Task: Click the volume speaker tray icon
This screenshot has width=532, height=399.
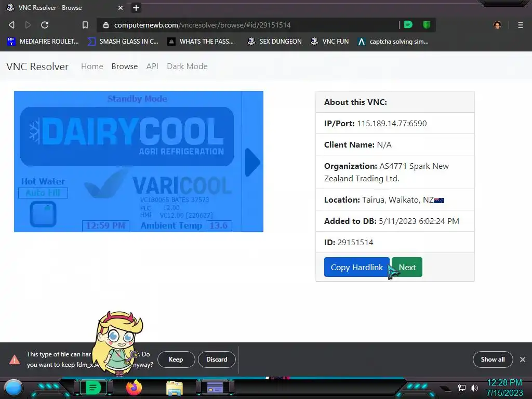Action: [474, 388]
